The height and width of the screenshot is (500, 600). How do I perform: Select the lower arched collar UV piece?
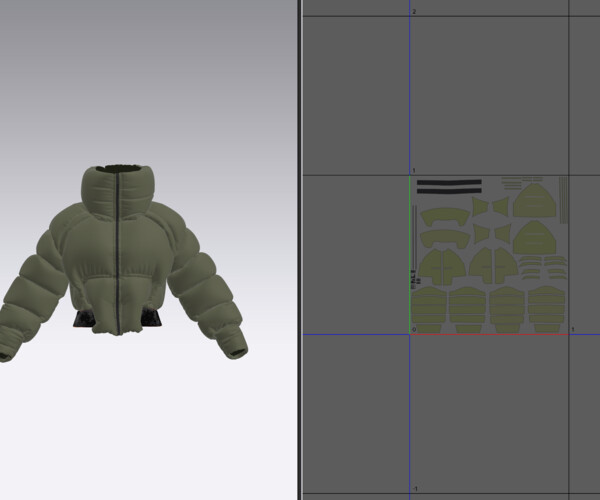(x=445, y=239)
